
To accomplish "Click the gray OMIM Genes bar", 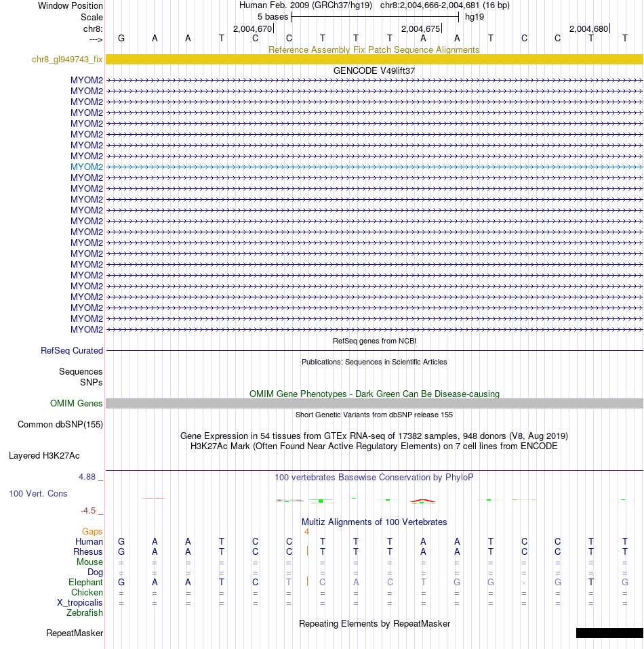I will pyautogui.click(x=374, y=404).
